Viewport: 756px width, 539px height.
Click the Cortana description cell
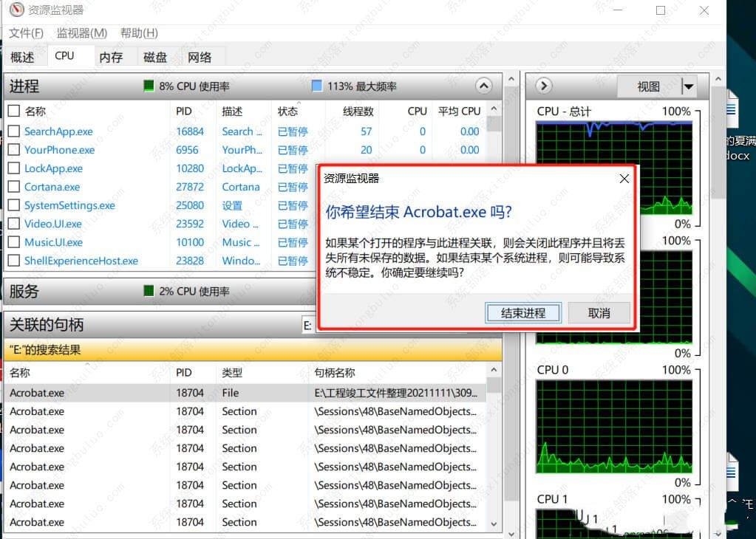[x=241, y=187]
